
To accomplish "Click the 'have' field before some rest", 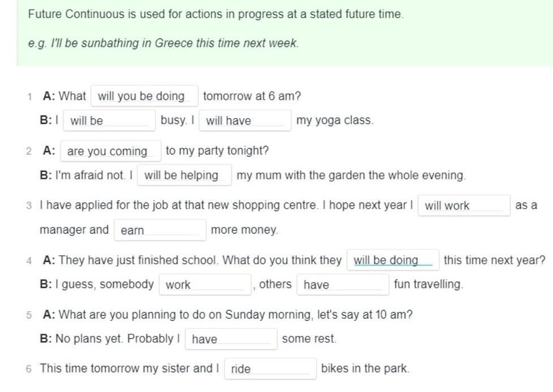I will point(231,339).
